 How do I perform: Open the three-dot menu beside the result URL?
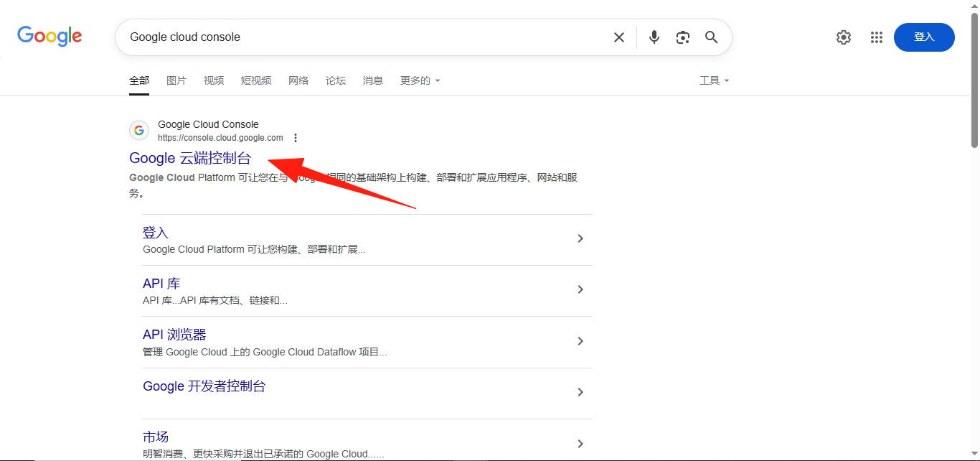tap(296, 137)
